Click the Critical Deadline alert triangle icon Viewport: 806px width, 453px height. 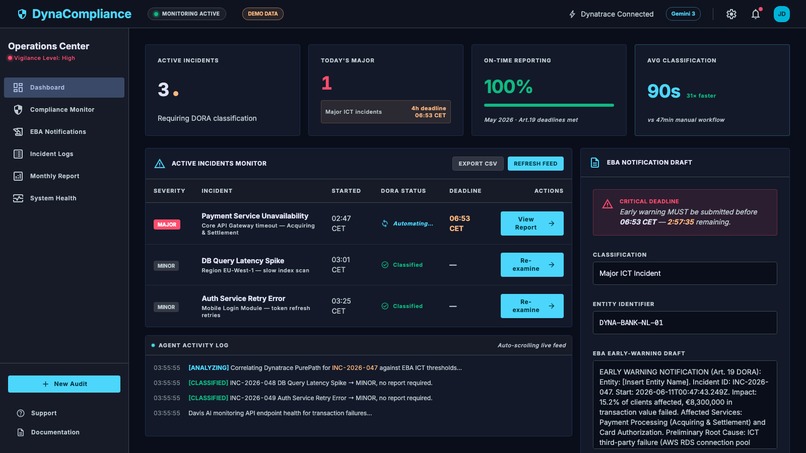pos(607,204)
